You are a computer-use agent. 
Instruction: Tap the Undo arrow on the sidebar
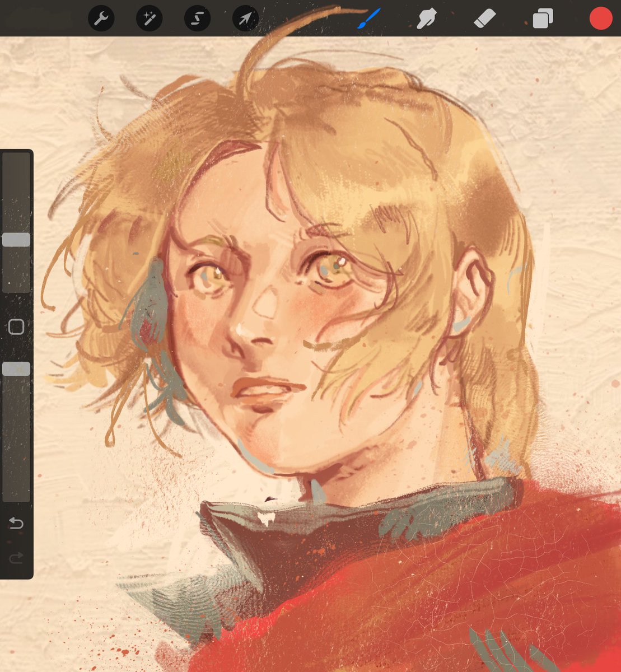(x=16, y=523)
